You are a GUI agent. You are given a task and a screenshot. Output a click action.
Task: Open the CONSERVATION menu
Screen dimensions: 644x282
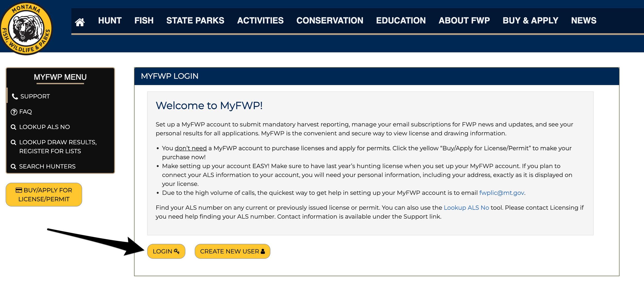pyautogui.click(x=330, y=21)
